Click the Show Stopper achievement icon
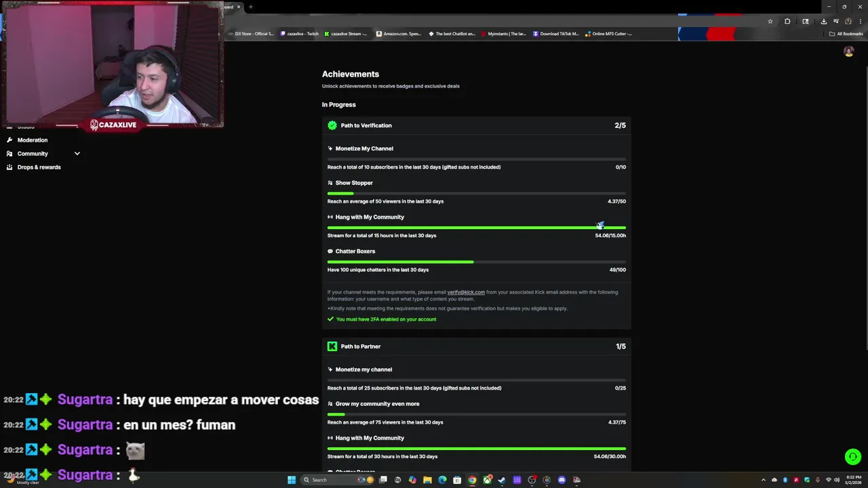The width and height of the screenshot is (868, 488). point(330,183)
